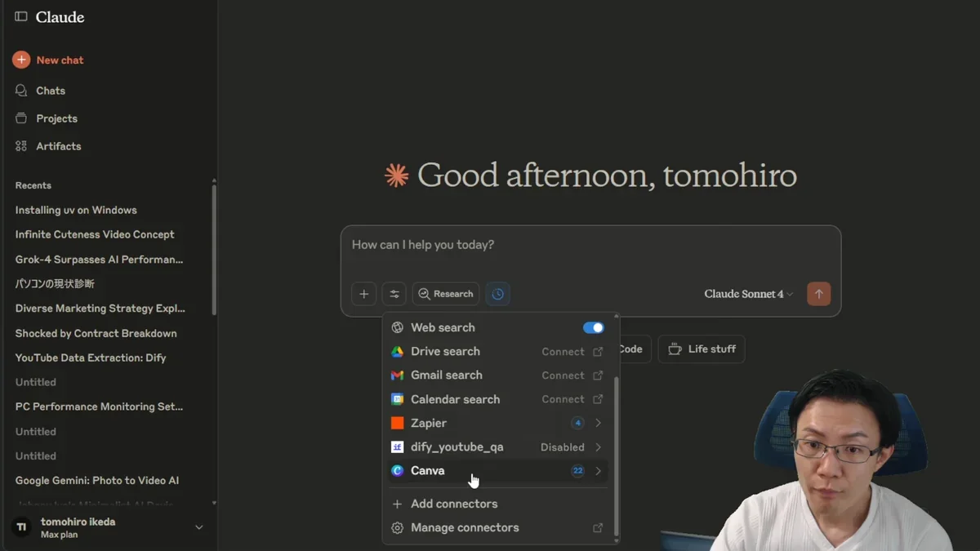Expand the Canva connector chevron
980x551 pixels.
[x=599, y=471]
